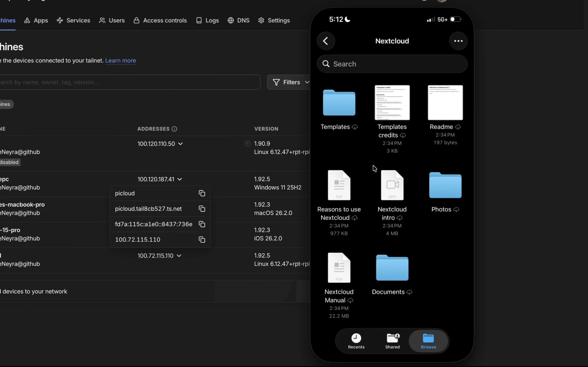Screen dimensions: 588x367
Task: Open the Apps tab
Action: click(36, 20)
